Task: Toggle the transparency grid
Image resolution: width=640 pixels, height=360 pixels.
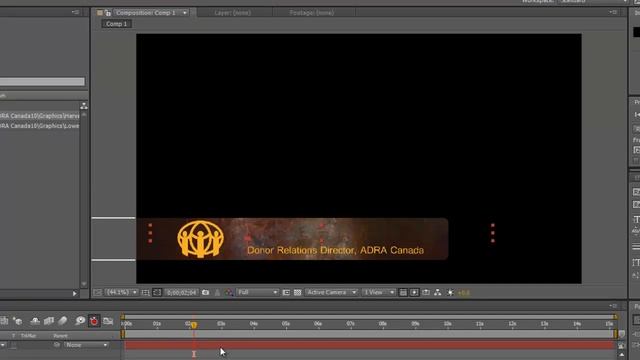Action: 298,293
